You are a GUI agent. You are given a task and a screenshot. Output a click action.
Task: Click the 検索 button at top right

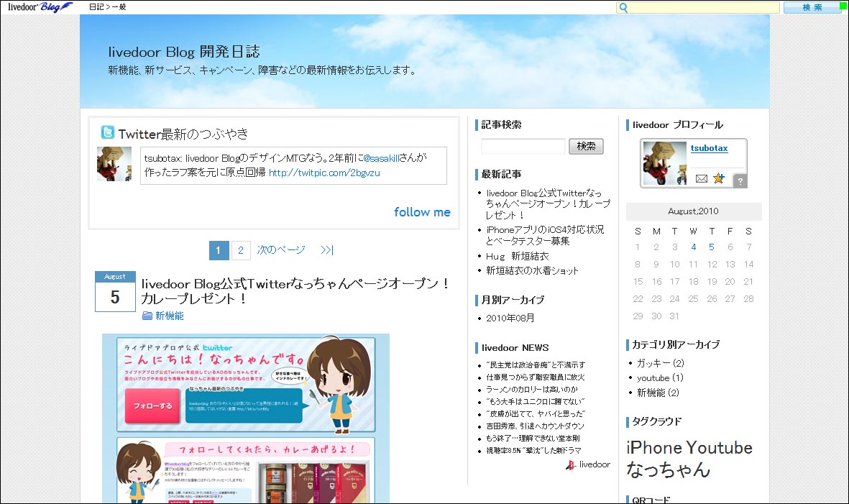812,8
